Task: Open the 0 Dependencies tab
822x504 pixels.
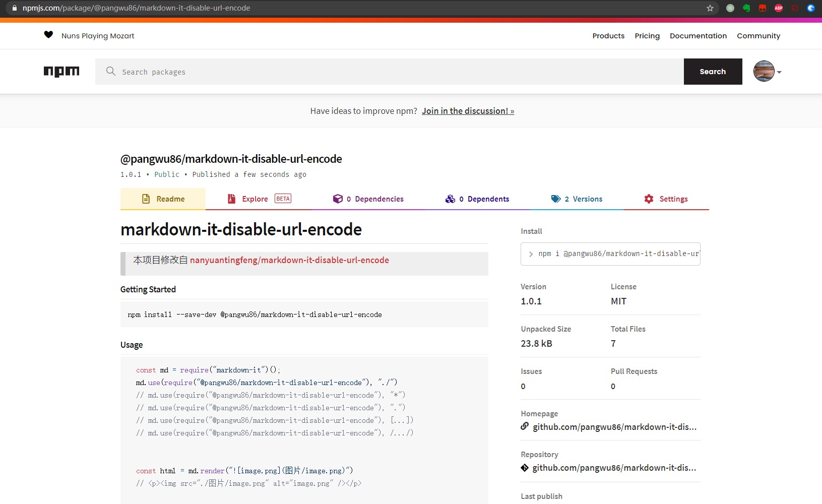Action: click(368, 199)
